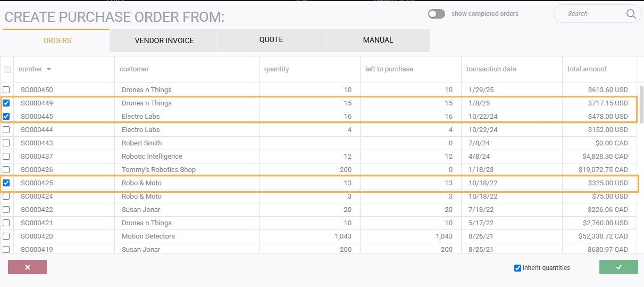Click the magnifier search icon
The width and height of the screenshot is (644, 287).
pos(631,14)
